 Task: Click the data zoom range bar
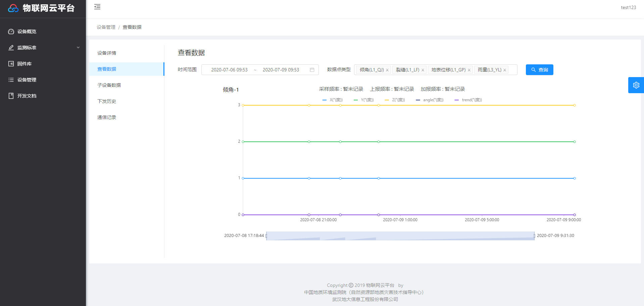400,236
